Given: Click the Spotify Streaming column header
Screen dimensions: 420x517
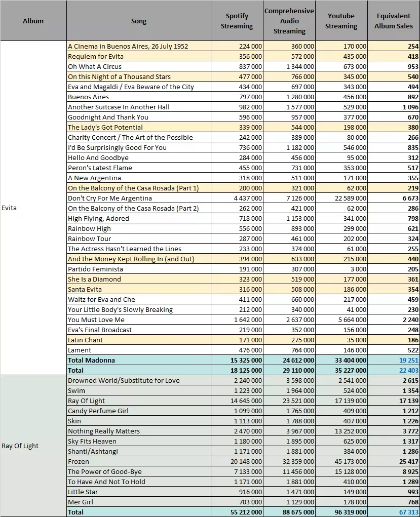Looking at the screenshot, I should (x=237, y=21).
